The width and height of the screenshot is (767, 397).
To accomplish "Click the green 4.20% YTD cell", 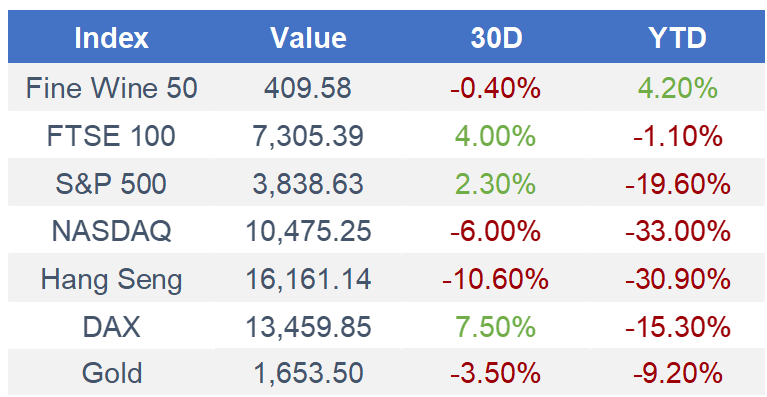I will [677, 88].
